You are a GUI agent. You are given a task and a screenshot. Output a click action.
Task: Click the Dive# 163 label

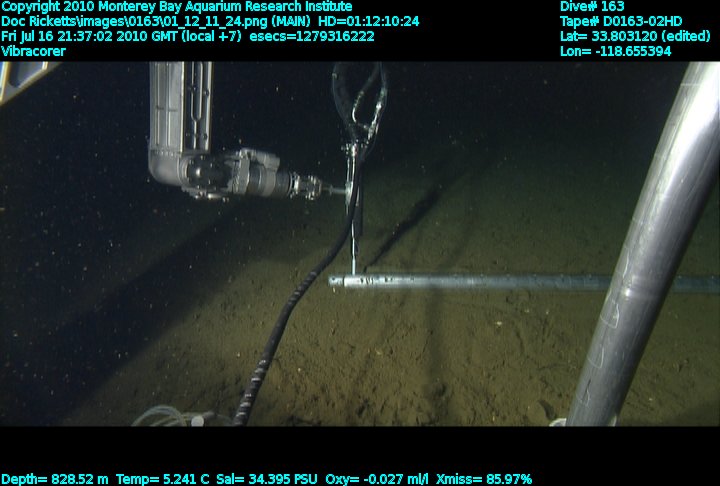click(x=592, y=6)
